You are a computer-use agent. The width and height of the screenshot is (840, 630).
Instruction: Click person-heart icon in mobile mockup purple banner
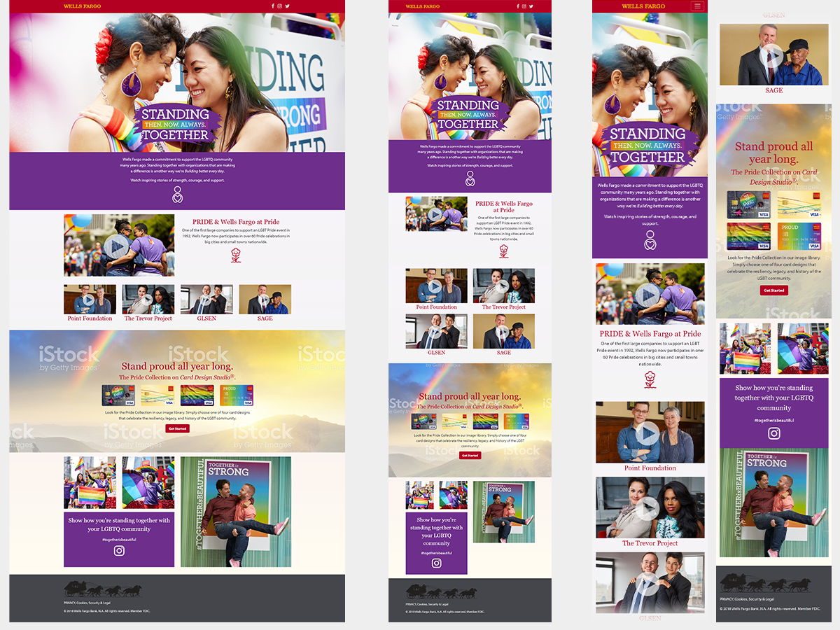pos(650,240)
